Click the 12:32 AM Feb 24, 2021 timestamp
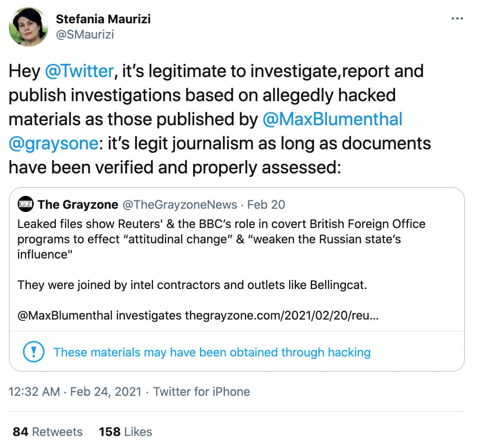Screen dimensions: 477x448 75,391
